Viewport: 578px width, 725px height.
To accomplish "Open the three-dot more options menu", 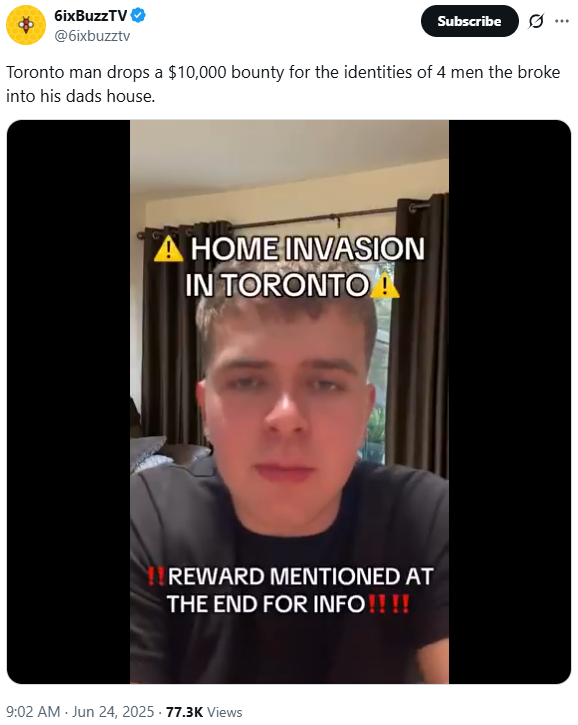I will (x=562, y=21).
